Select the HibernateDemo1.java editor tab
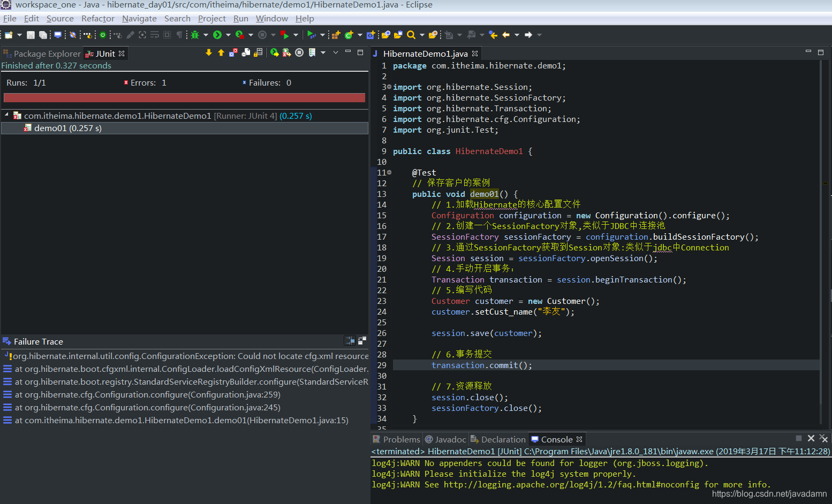This screenshot has width=832, height=504. click(x=425, y=54)
